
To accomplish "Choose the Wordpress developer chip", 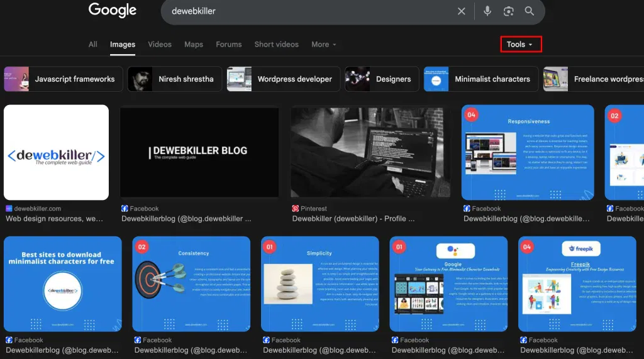I will (x=284, y=79).
